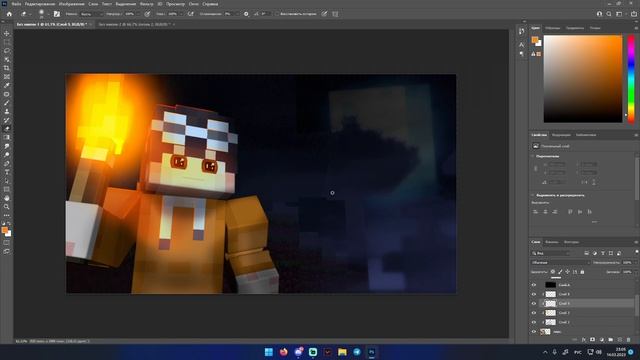This screenshot has height=360, width=640.
Task: Click the align left edges button
Action: 536,212
